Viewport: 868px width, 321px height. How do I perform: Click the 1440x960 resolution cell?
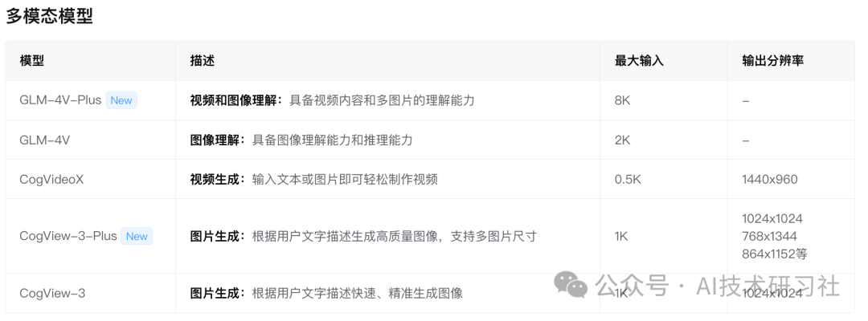(x=769, y=180)
